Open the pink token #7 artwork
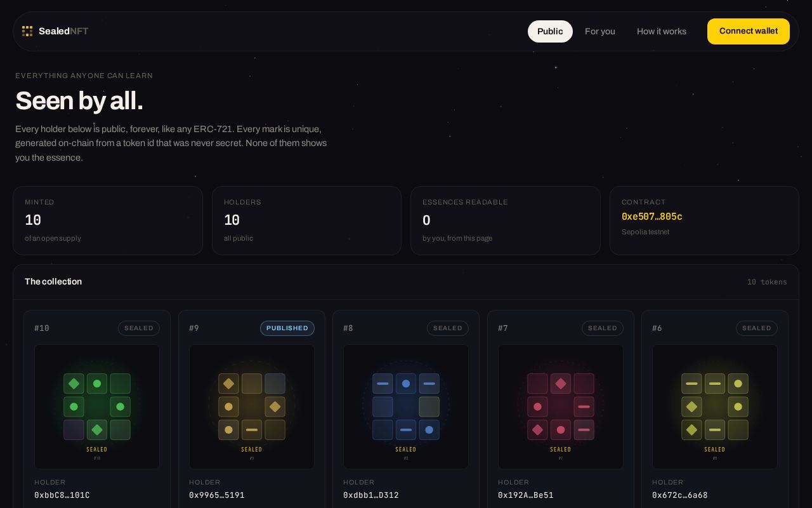812x508 pixels. click(561, 406)
